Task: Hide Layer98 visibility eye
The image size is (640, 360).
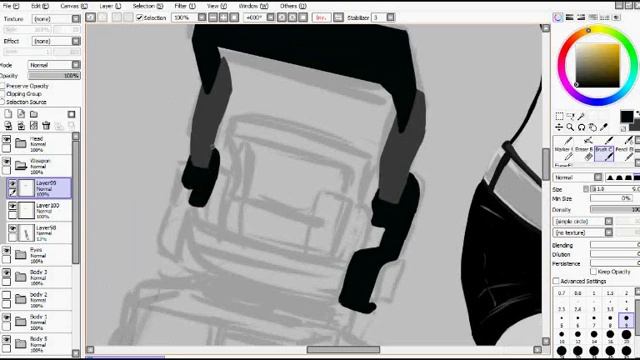Action: point(13,229)
